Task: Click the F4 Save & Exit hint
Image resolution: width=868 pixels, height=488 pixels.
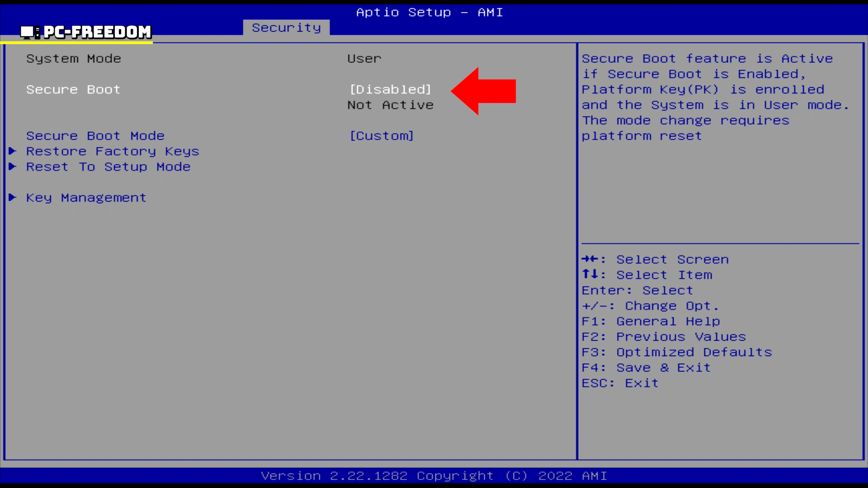Action: coord(646,368)
